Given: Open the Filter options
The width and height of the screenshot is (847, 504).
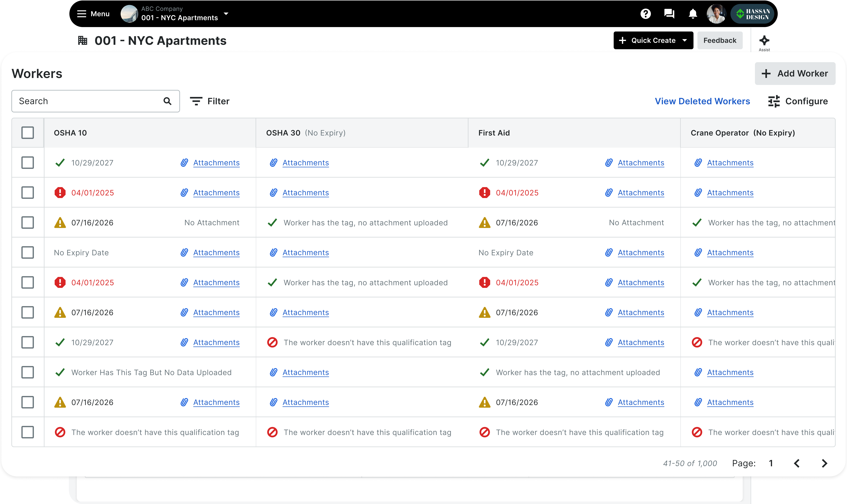Looking at the screenshot, I should point(210,101).
